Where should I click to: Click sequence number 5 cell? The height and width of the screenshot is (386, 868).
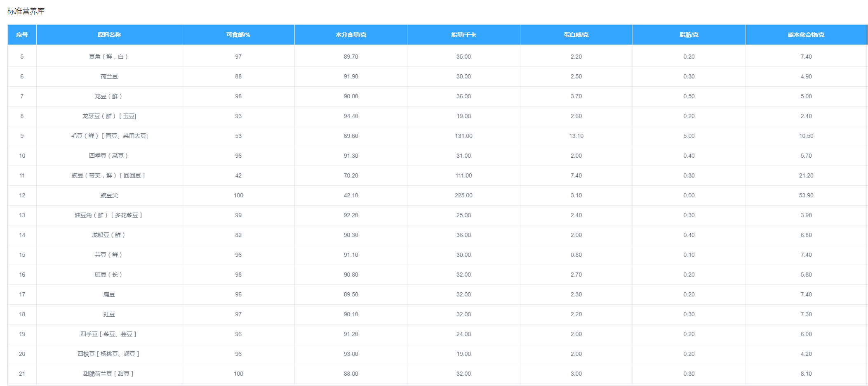pos(22,57)
